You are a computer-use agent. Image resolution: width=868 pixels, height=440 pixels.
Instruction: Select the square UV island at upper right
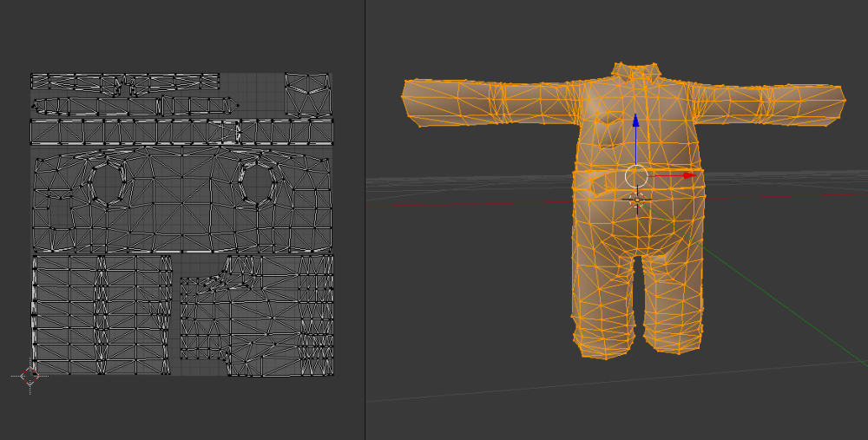(308, 95)
